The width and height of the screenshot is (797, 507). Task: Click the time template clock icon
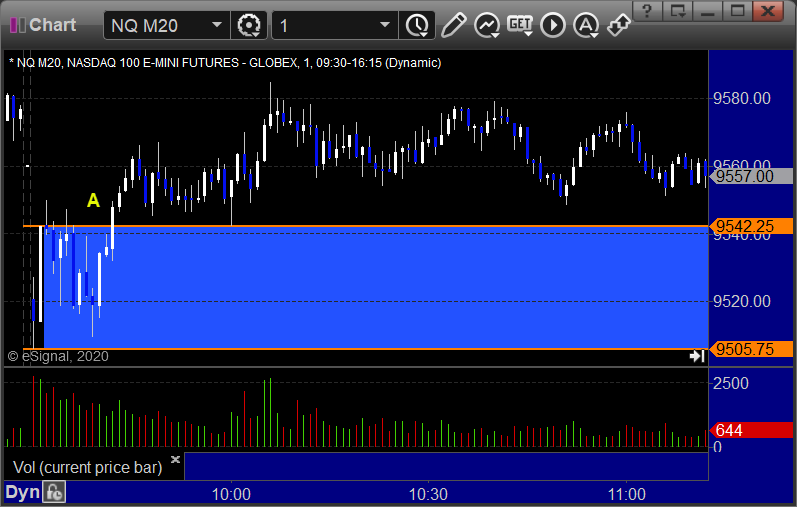point(417,25)
